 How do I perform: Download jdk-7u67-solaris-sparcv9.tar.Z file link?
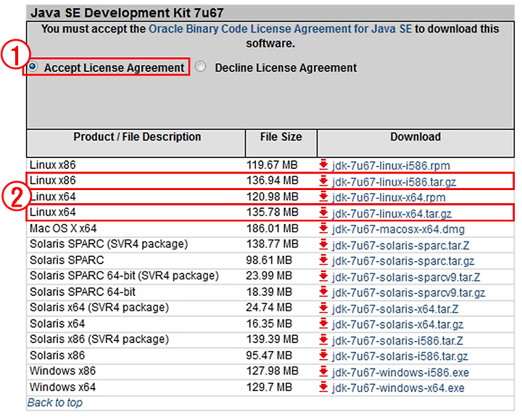[406, 277]
